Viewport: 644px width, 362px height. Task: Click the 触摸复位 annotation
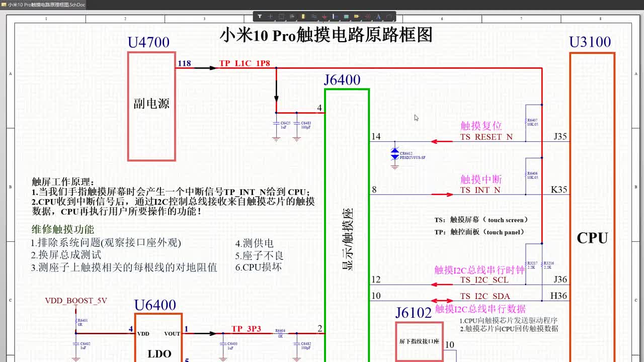481,126
